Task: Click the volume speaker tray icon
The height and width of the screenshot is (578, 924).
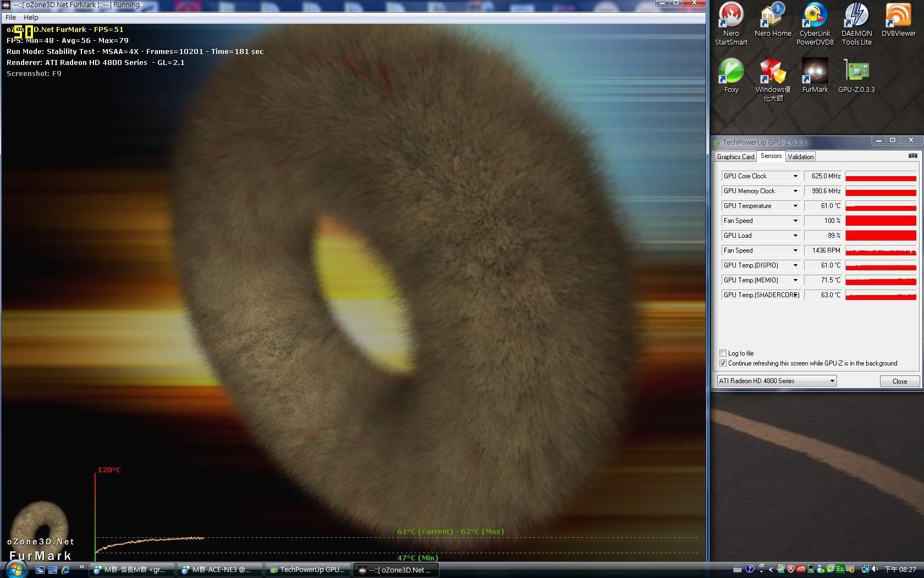Action: [875, 569]
